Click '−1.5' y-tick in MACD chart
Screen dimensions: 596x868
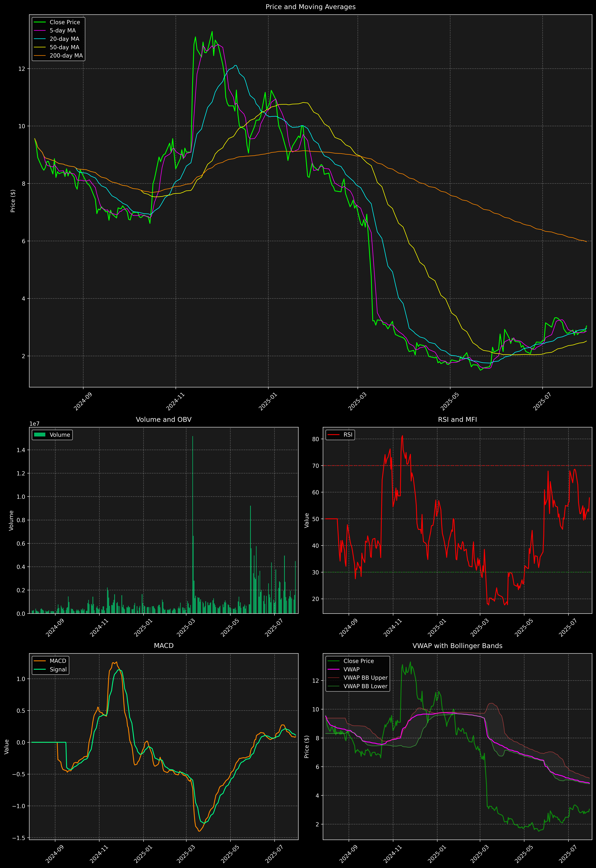[x=19, y=838]
